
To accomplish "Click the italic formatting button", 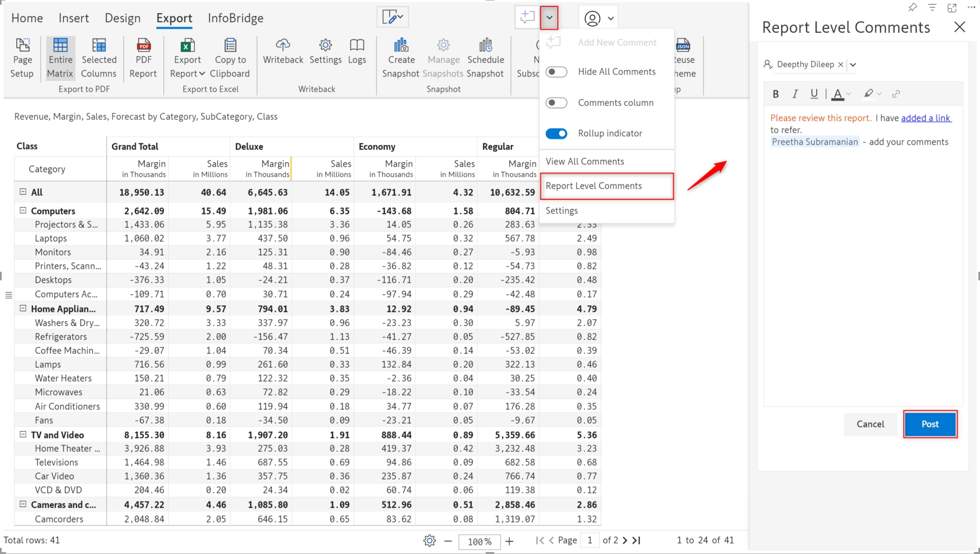I will coord(795,94).
